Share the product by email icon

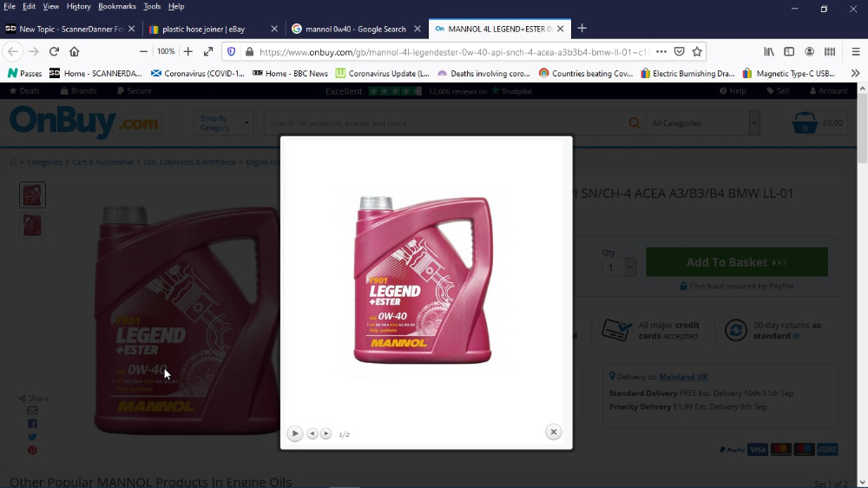(x=32, y=411)
